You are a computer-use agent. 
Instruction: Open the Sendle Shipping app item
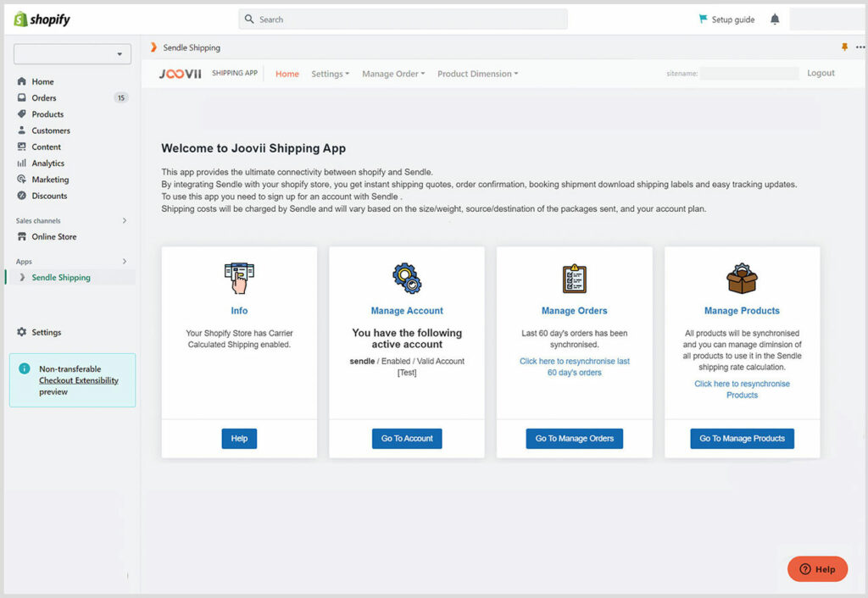[x=61, y=277]
